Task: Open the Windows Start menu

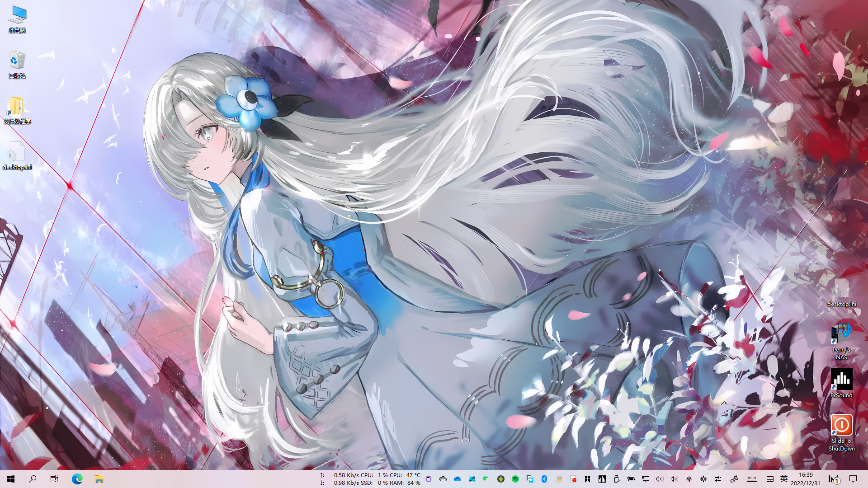Action: (x=11, y=479)
